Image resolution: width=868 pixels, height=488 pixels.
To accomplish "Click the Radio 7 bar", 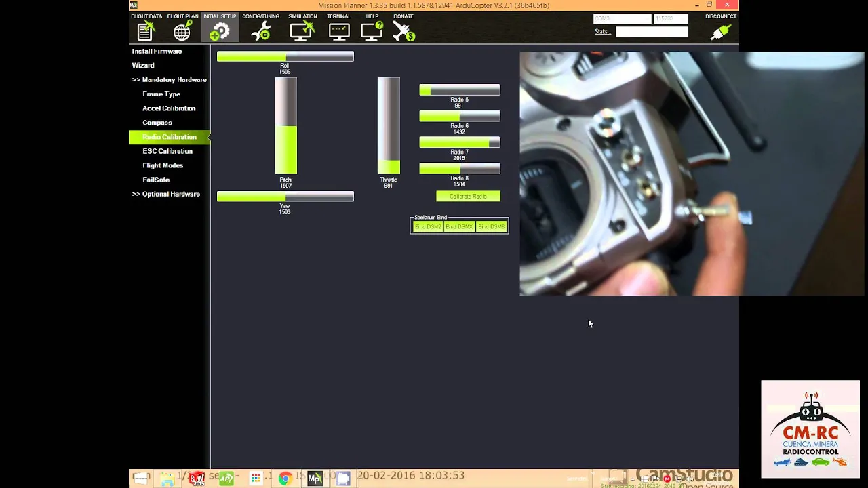I will (460, 142).
